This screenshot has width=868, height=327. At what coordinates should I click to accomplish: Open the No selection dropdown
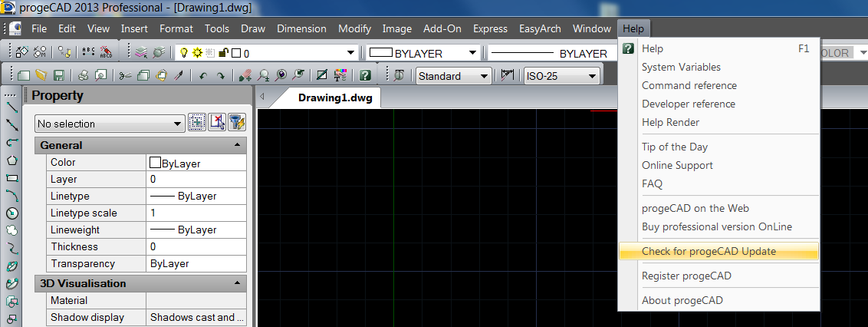pos(110,124)
